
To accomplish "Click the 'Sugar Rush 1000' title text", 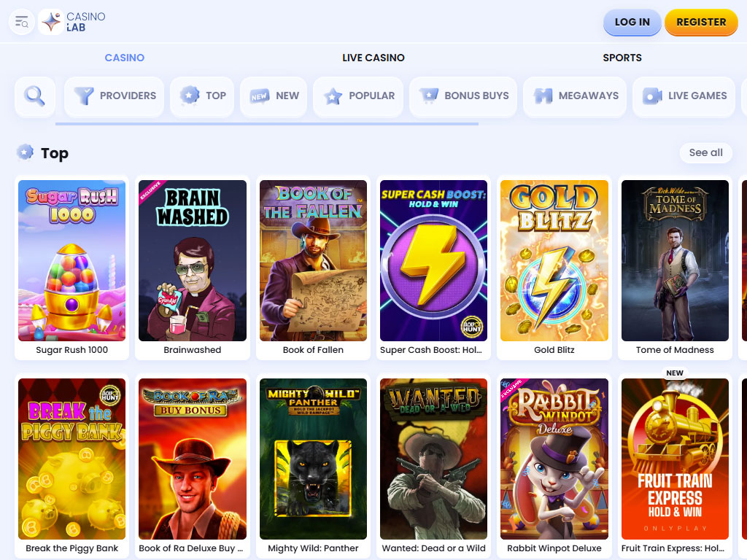I will click(72, 350).
